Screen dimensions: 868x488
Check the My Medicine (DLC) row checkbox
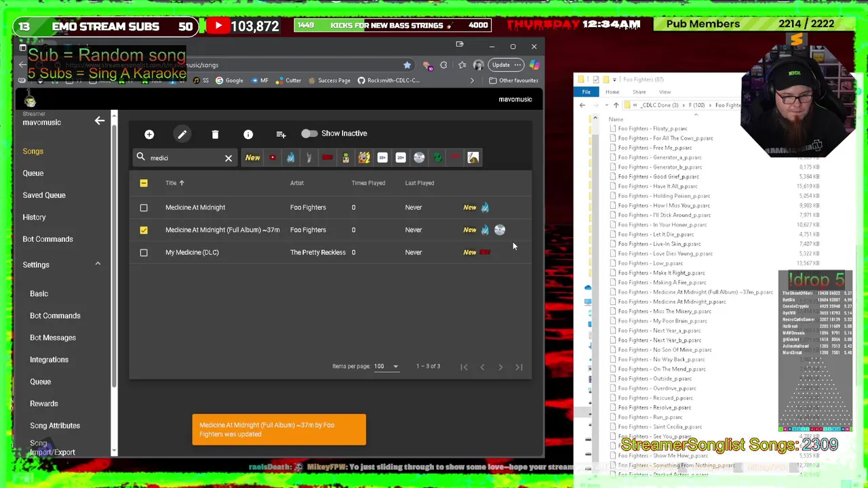[144, 252]
